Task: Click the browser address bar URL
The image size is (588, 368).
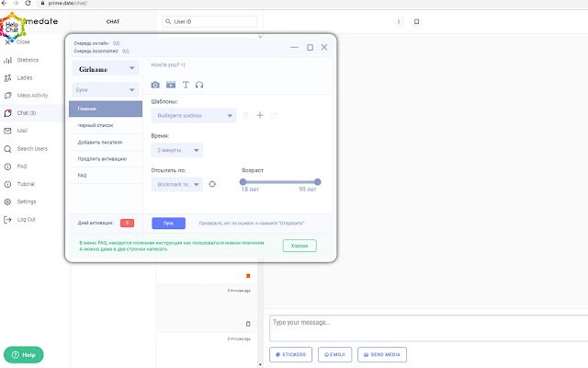Action: [x=67, y=3]
